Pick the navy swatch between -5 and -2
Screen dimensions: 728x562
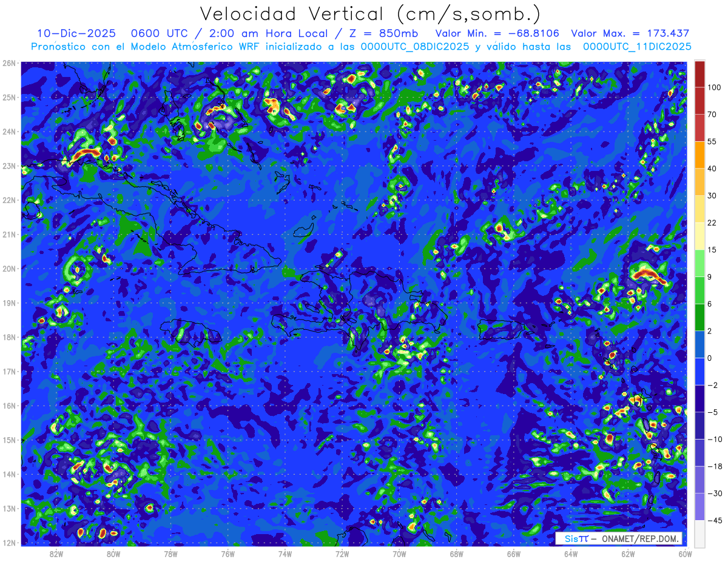point(700,398)
